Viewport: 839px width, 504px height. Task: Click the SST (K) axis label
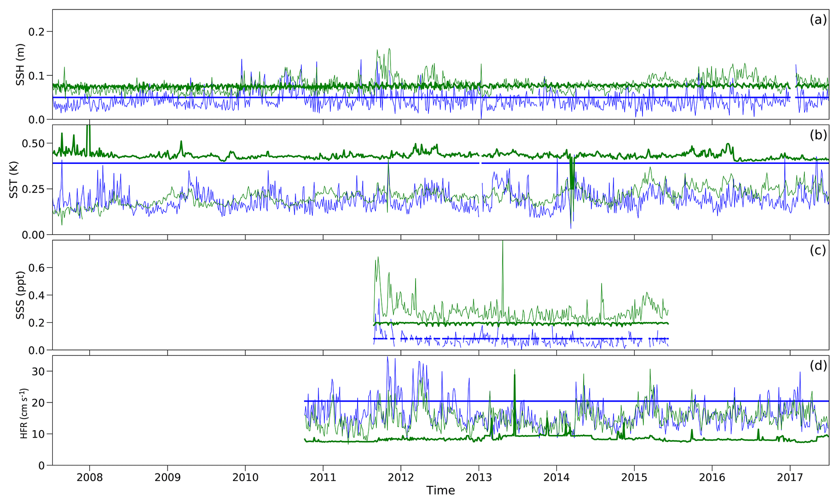click(14, 180)
